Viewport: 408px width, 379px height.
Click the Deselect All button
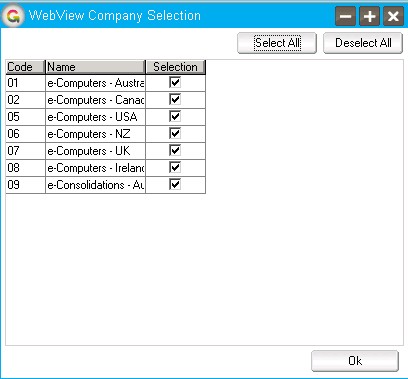(x=363, y=43)
